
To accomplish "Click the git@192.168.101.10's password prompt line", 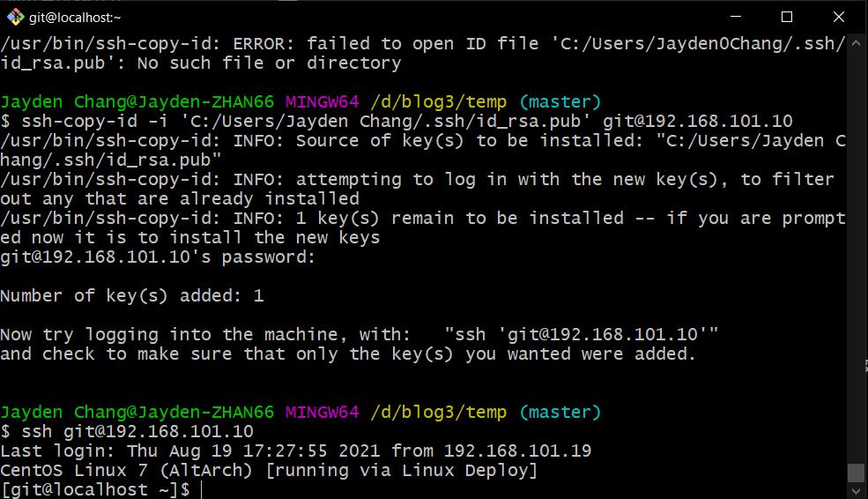I will point(157,257).
